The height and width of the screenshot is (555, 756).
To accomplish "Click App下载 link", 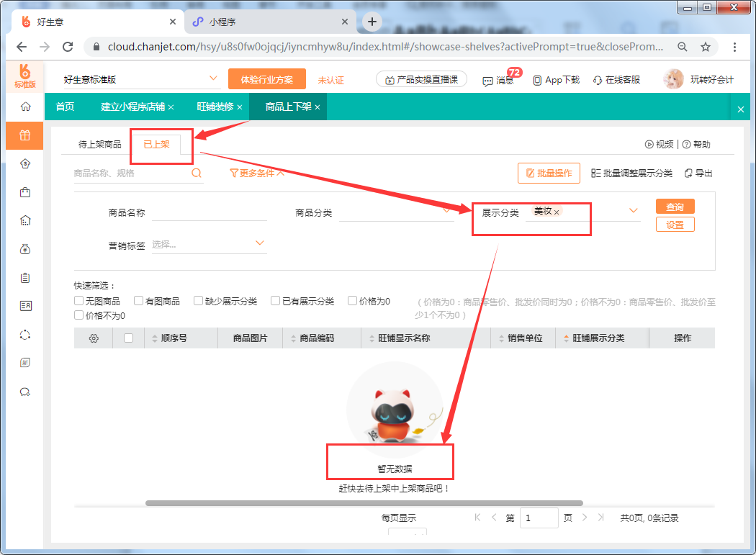I will click(x=556, y=80).
